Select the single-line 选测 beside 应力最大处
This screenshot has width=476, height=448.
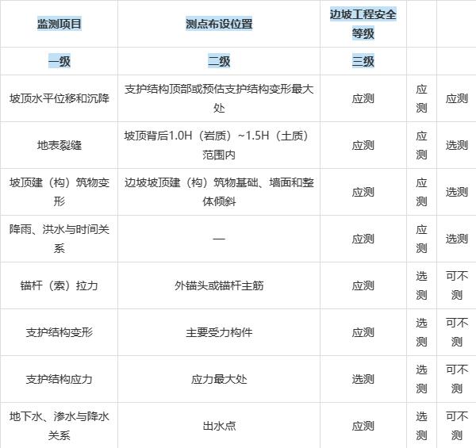pyautogui.click(x=363, y=379)
